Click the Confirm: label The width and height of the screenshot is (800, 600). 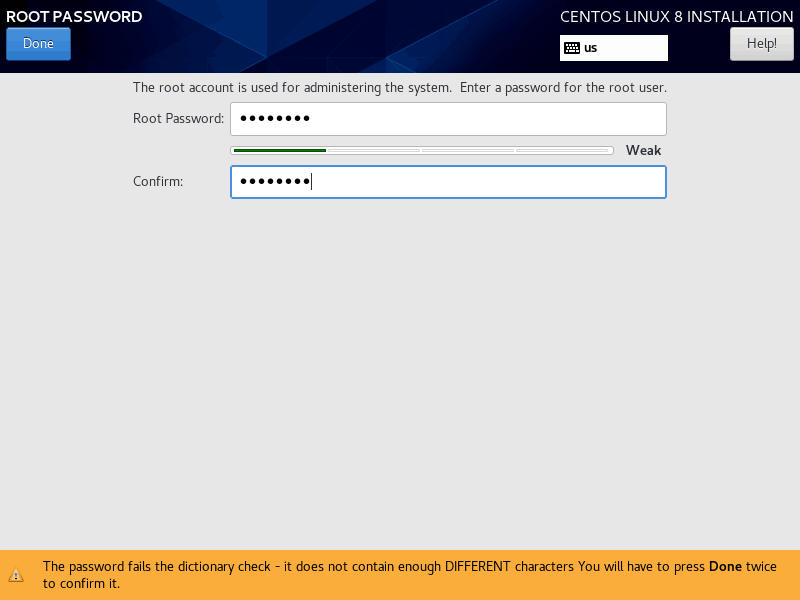click(x=158, y=182)
